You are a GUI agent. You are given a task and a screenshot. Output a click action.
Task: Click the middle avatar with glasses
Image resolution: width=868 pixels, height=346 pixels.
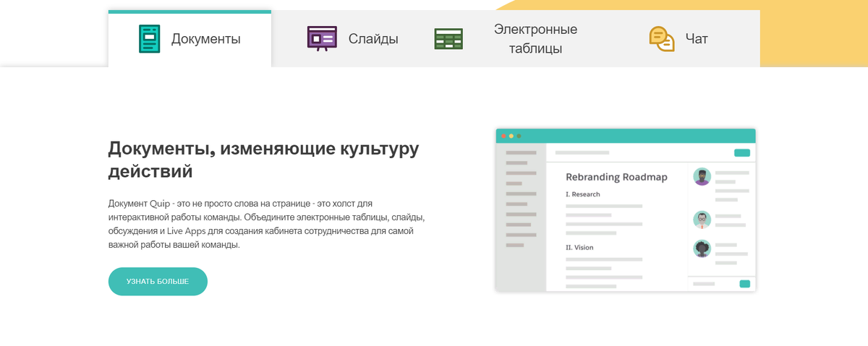coord(702,220)
